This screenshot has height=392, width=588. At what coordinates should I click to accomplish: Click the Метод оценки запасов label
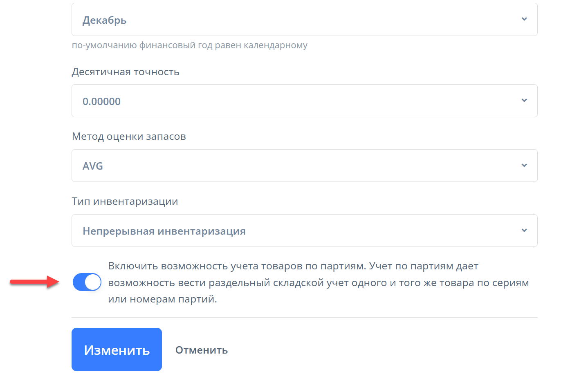click(x=129, y=137)
